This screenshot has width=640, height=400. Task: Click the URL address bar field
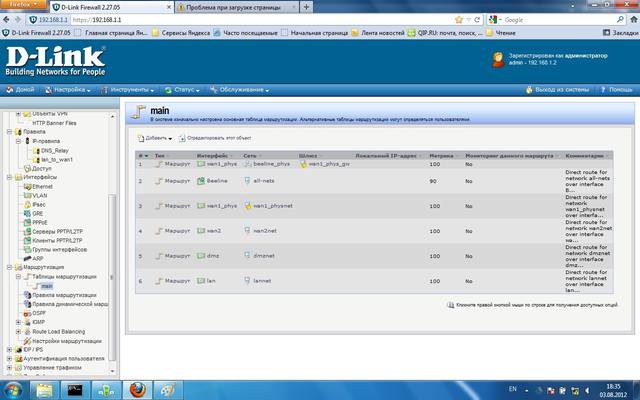click(x=261, y=20)
